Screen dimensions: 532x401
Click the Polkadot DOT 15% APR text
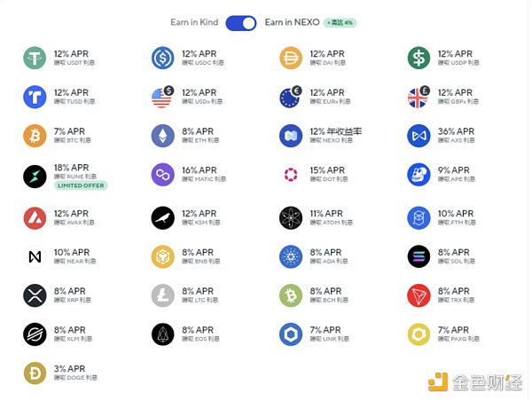[x=326, y=169]
